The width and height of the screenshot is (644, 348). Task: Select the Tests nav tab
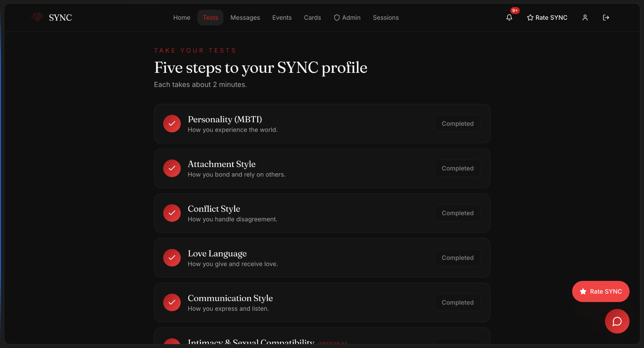pos(210,17)
